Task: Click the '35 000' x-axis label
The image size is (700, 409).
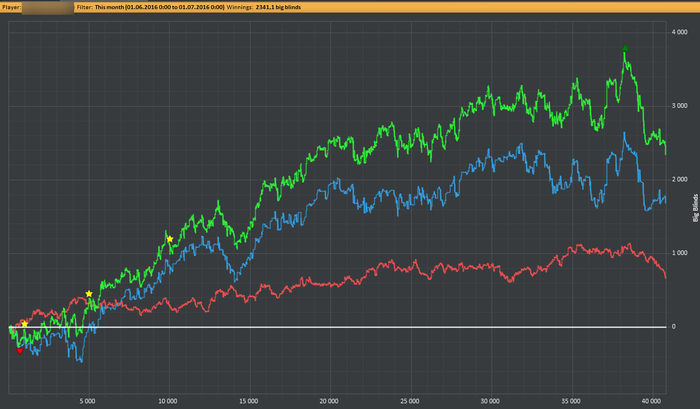Action: click(x=571, y=401)
